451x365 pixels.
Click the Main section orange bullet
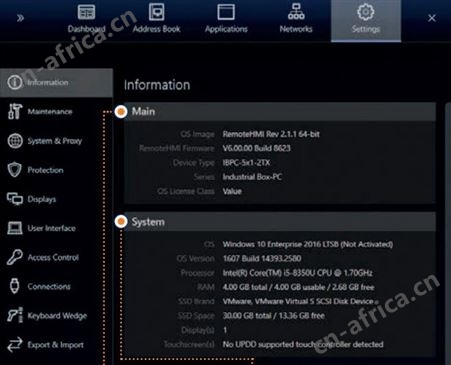tap(121, 111)
